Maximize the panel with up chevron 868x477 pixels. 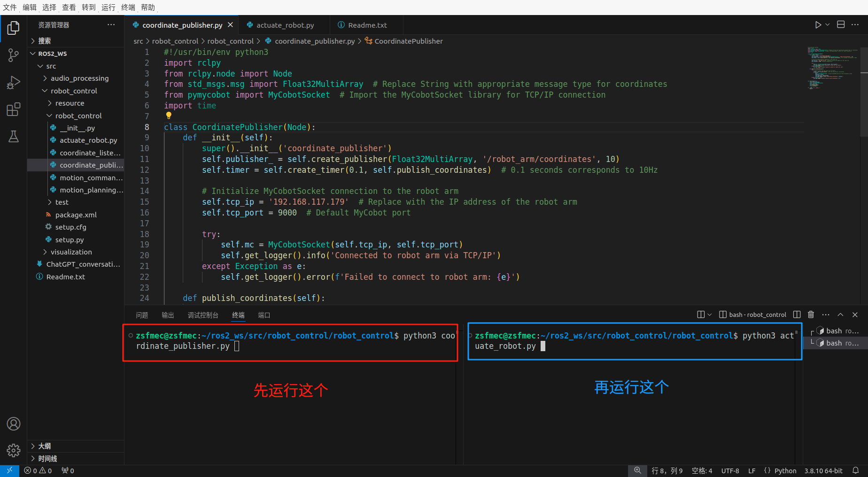coord(840,315)
